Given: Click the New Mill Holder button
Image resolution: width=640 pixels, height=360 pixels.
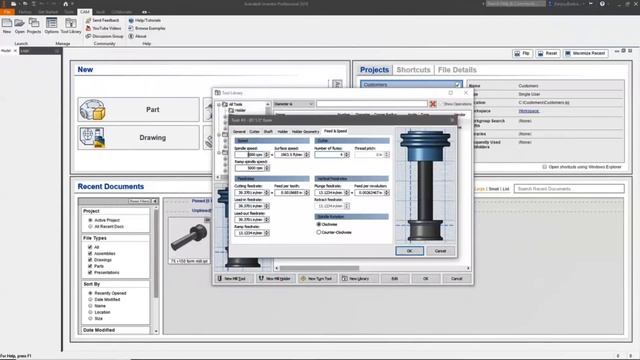Looking at the screenshot, I should (275, 278).
